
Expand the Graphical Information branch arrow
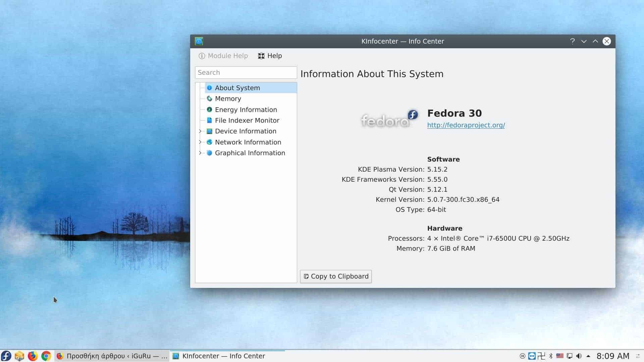click(200, 153)
